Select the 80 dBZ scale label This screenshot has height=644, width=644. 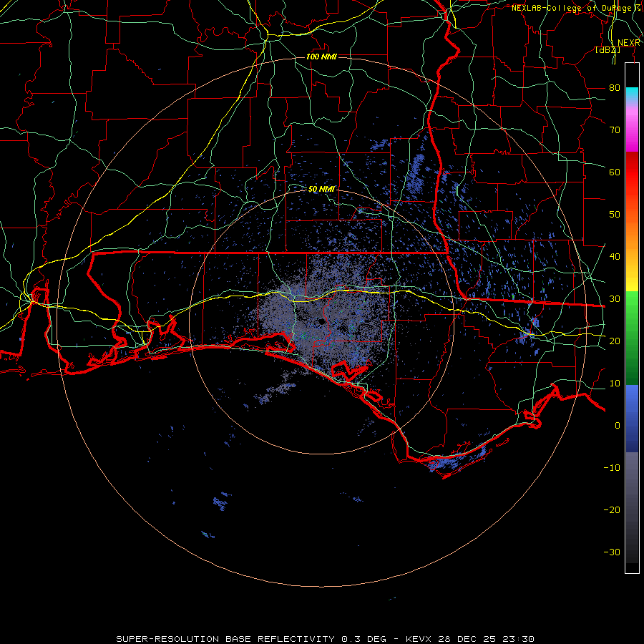(615, 87)
